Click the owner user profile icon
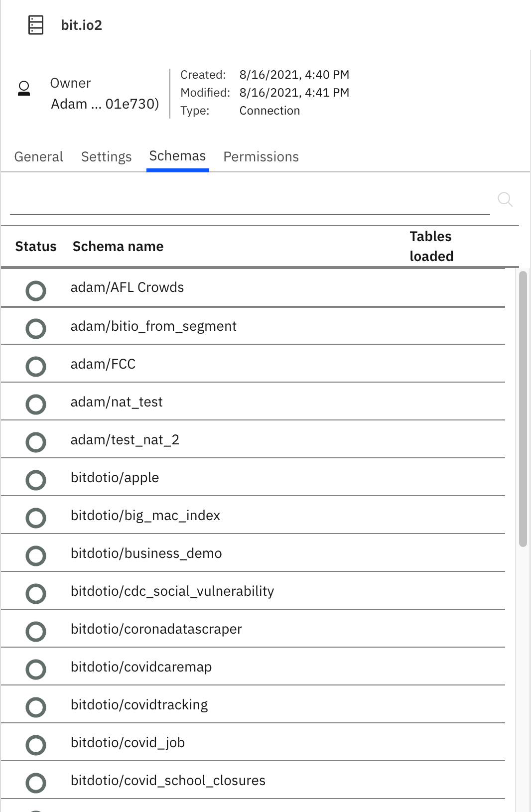 (24, 88)
